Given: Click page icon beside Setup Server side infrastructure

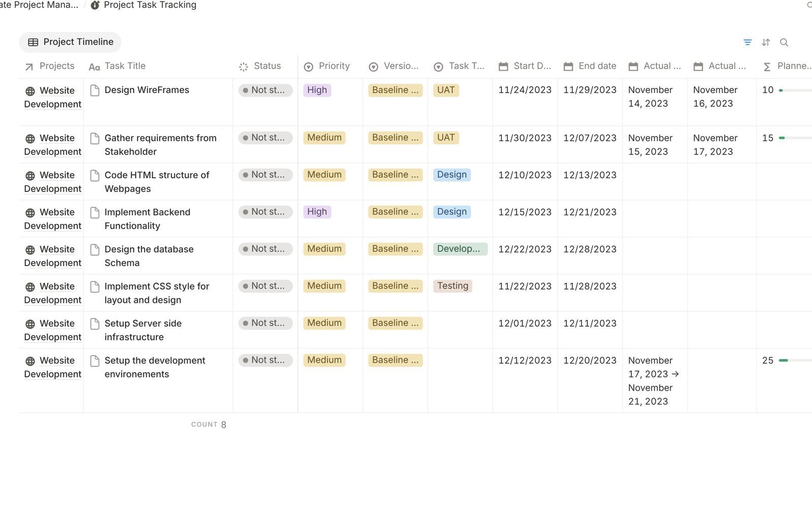Looking at the screenshot, I should 94,324.
